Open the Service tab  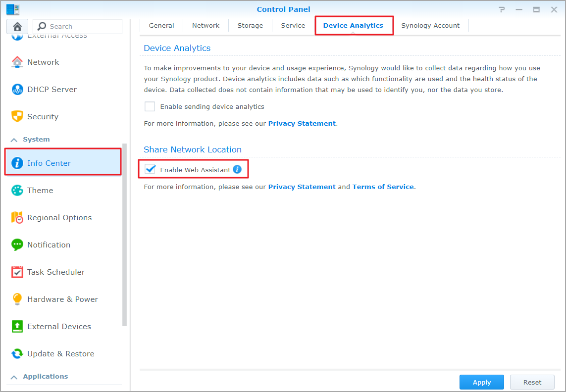click(293, 26)
